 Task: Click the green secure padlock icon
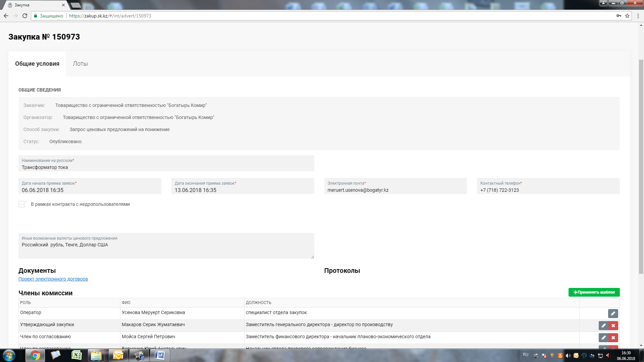(36, 16)
